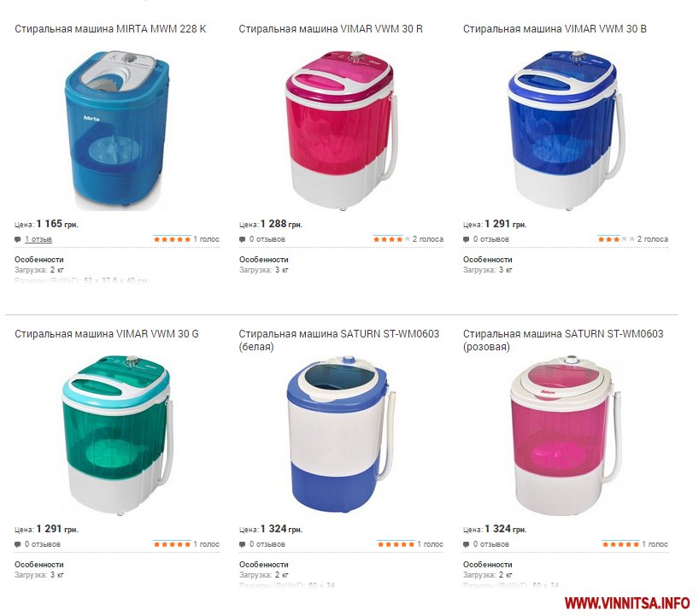Click the pink VIMAR VWM 30 R image

tap(341, 131)
